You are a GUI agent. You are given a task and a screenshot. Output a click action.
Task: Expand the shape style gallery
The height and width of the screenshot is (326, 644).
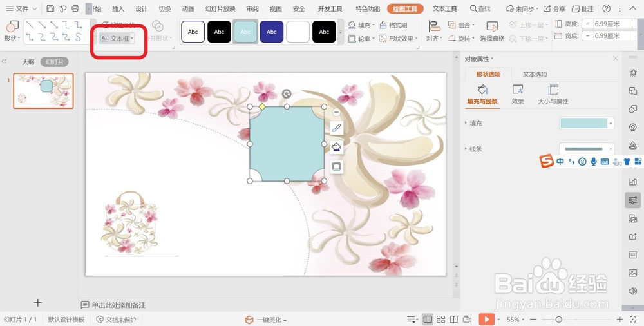click(x=340, y=32)
